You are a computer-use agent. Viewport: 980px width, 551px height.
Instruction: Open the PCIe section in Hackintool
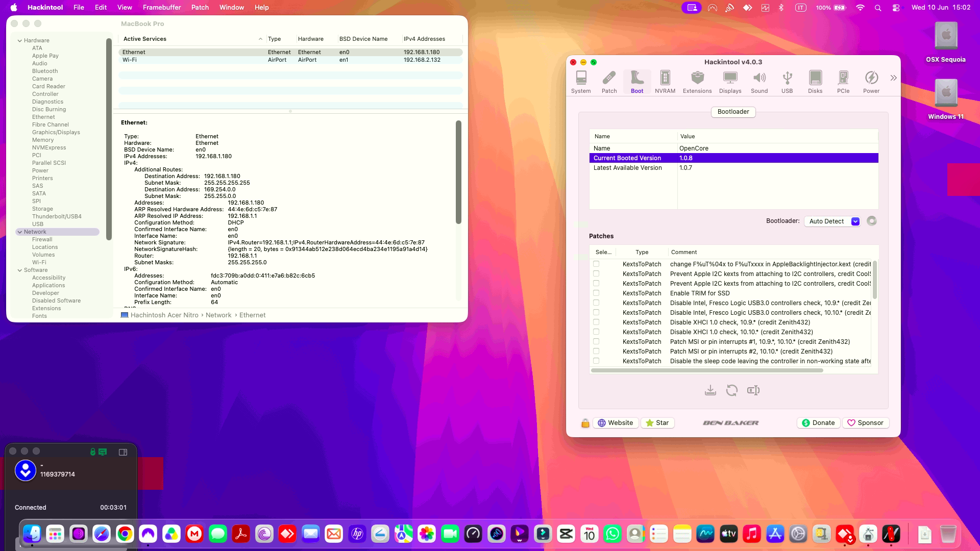(843, 82)
